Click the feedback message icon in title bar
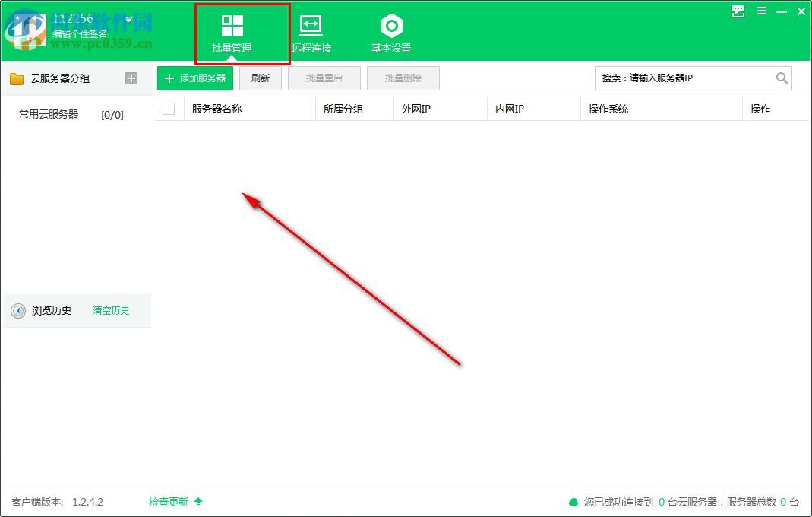 [737, 11]
